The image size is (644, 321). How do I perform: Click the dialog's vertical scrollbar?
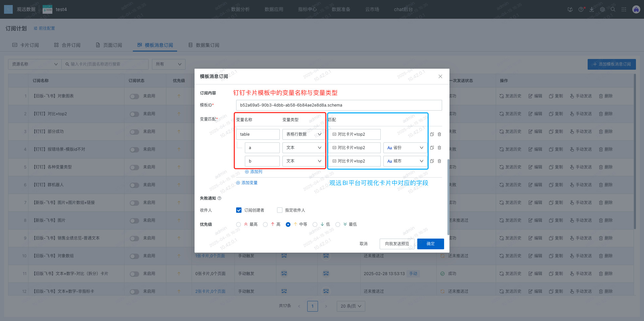[x=448, y=197]
